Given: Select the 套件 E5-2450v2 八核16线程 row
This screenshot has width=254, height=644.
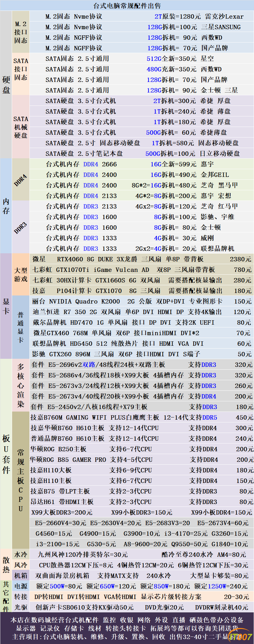Looking at the screenshot, I should click(x=142, y=407).
